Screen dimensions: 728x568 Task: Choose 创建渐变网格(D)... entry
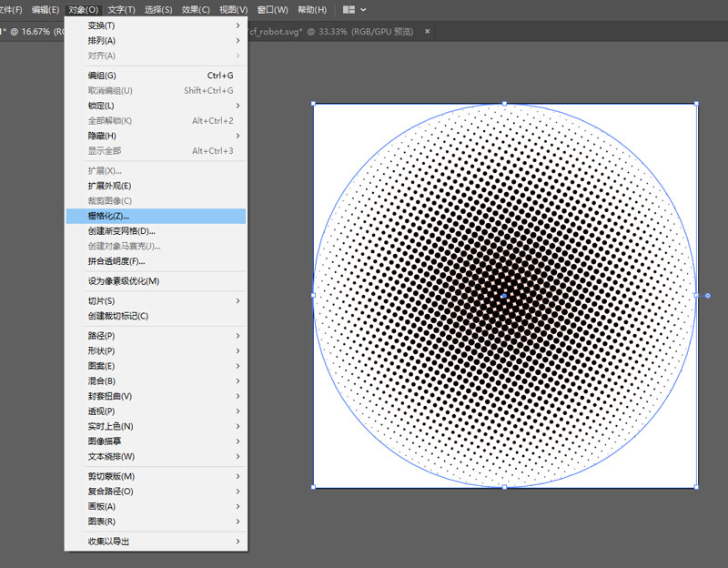tap(156, 231)
